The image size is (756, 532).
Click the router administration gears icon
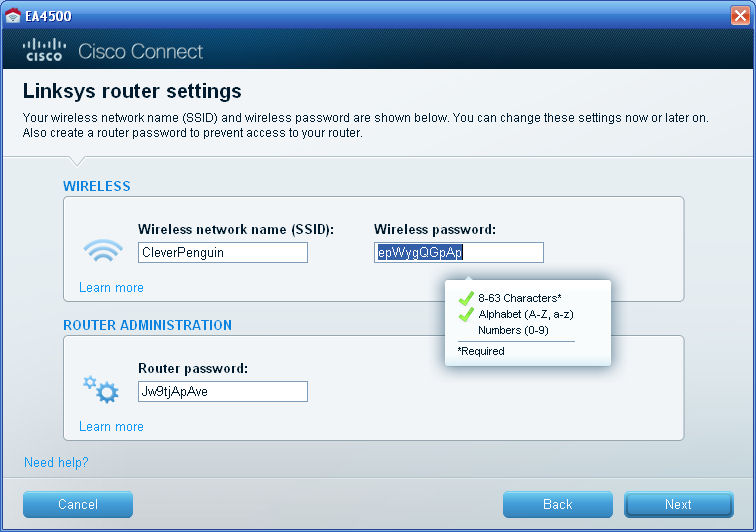101,389
